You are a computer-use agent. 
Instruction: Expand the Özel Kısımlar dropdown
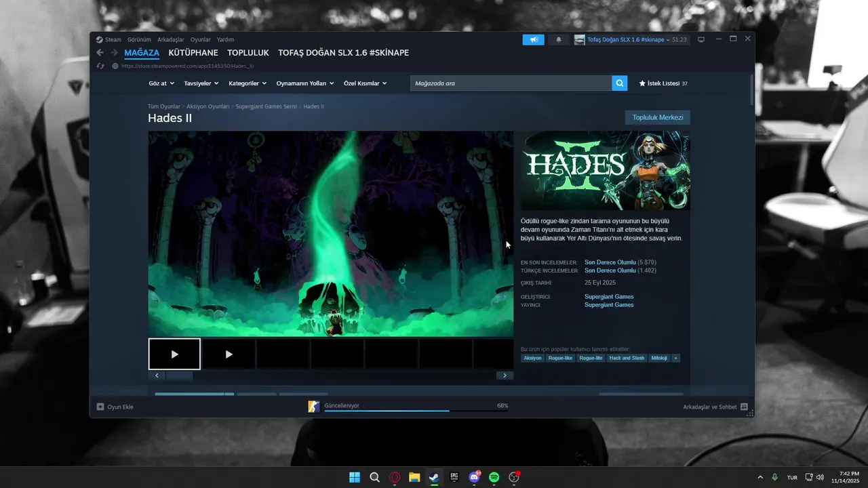click(366, 83)
